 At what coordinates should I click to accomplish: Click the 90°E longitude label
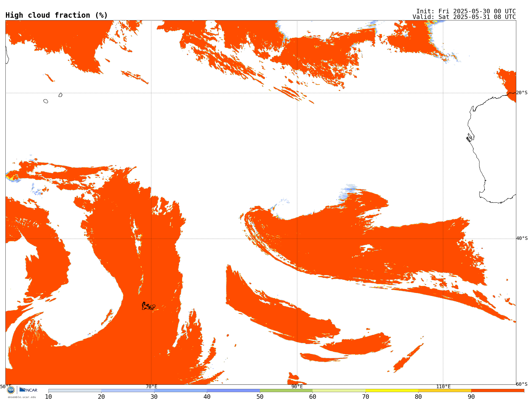click(x=297, y=386)
